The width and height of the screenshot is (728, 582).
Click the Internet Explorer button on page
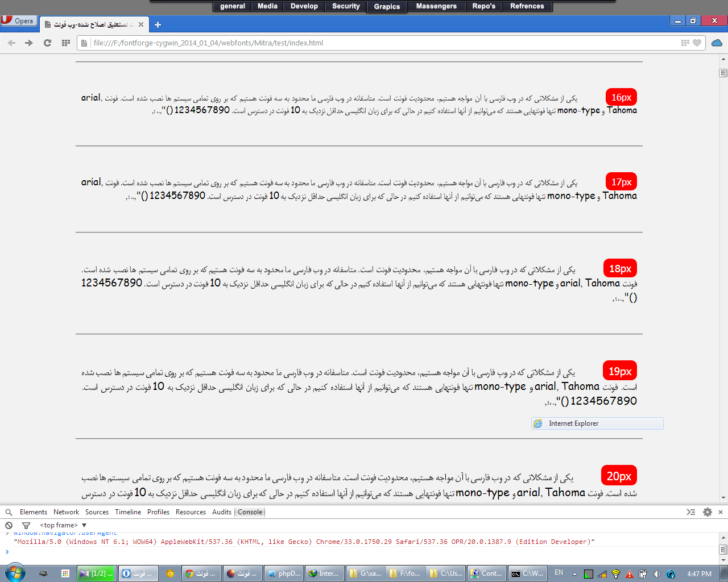[x=597, y=423]
